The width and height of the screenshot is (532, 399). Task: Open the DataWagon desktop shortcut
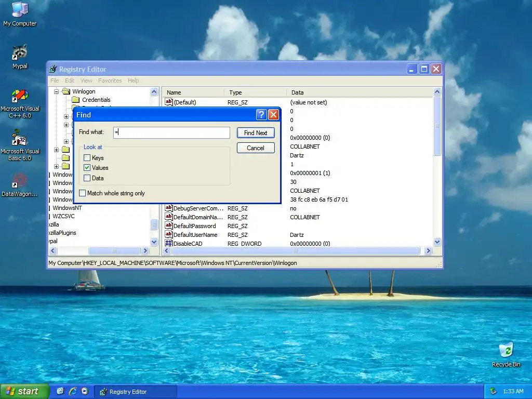tap(20, 185)
